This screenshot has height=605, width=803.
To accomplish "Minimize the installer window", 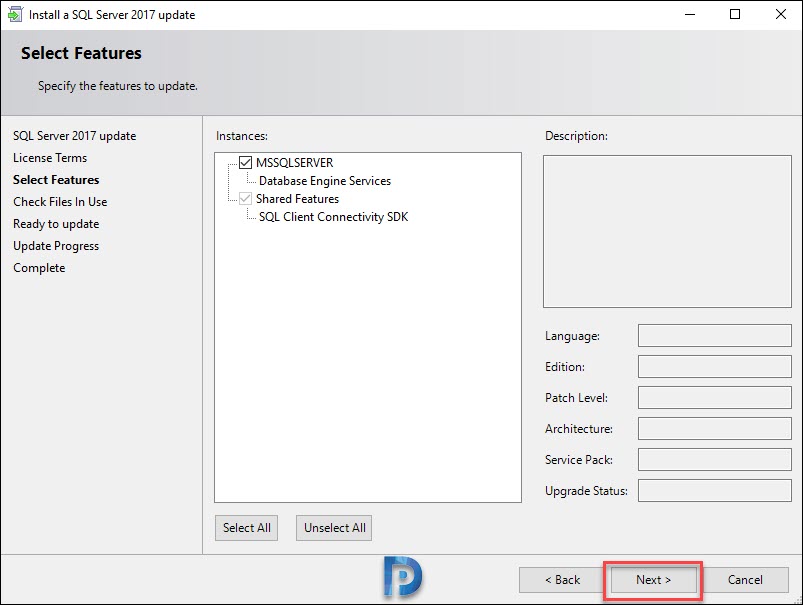I will click(690, 14).
